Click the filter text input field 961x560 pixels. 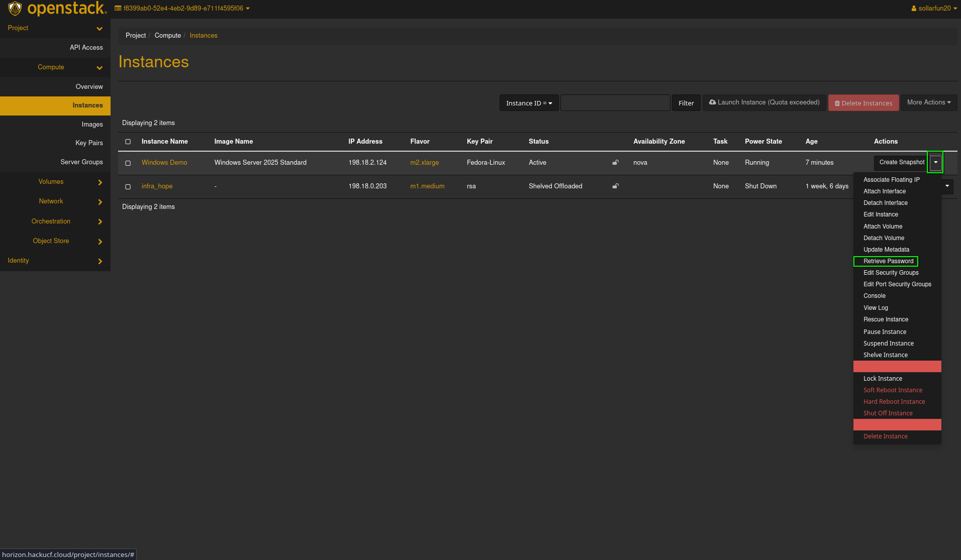615,103
